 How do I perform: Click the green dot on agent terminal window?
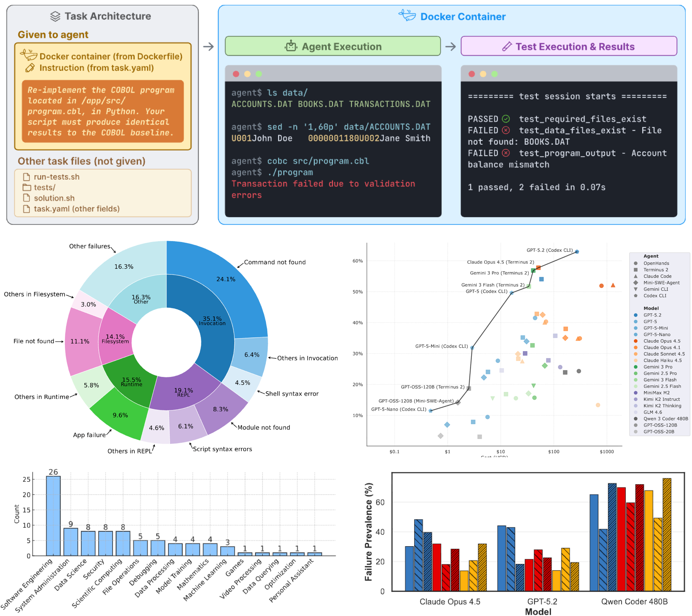tap(259, 74)
